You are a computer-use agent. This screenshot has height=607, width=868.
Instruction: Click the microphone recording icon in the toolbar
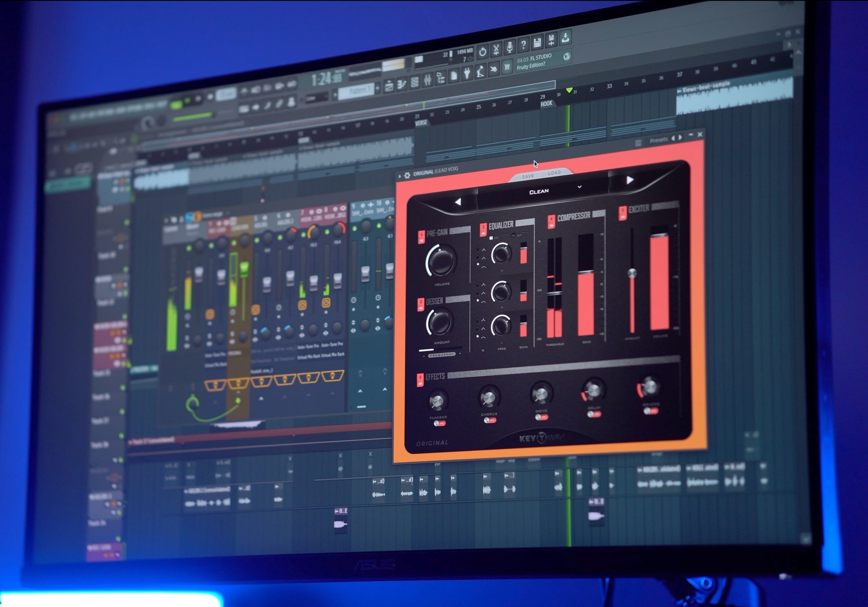click(510, 48)
